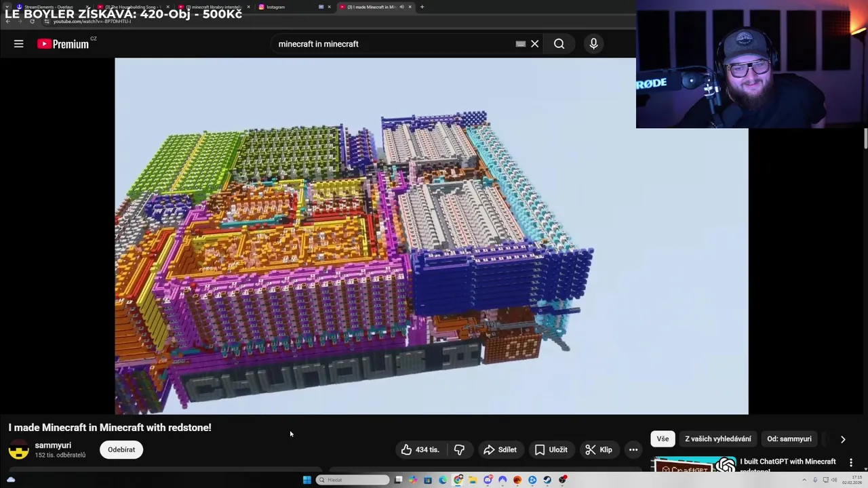Open Task View on taskbar
The height and width of the screenshot is (488, 868).
pos(399,480)
